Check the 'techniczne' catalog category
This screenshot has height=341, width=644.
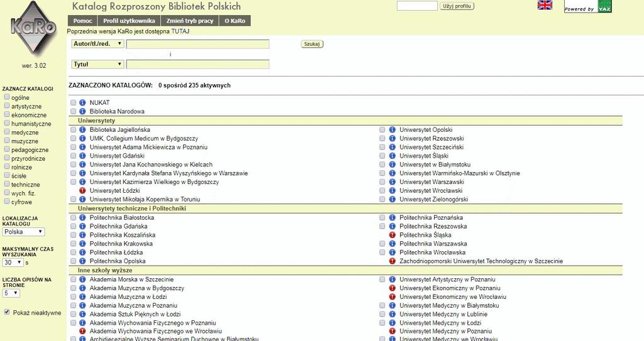click(6, 184)
